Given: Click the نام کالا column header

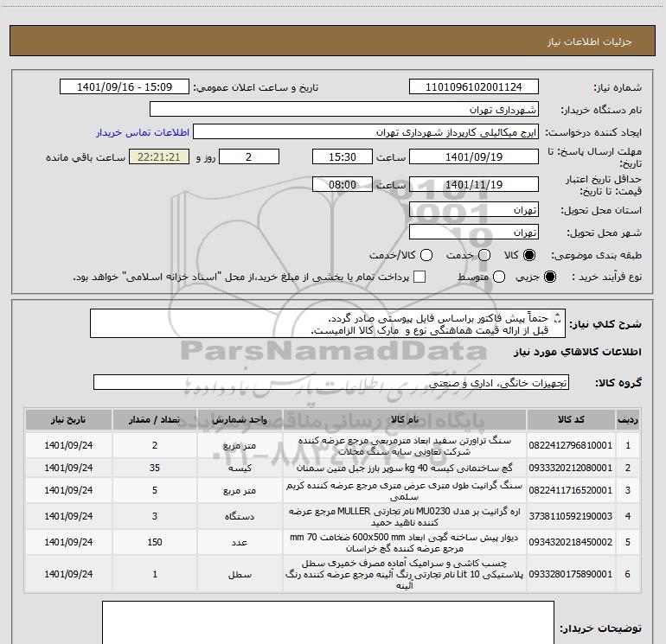Looking at the screenshot, I should tap(405, 419).
